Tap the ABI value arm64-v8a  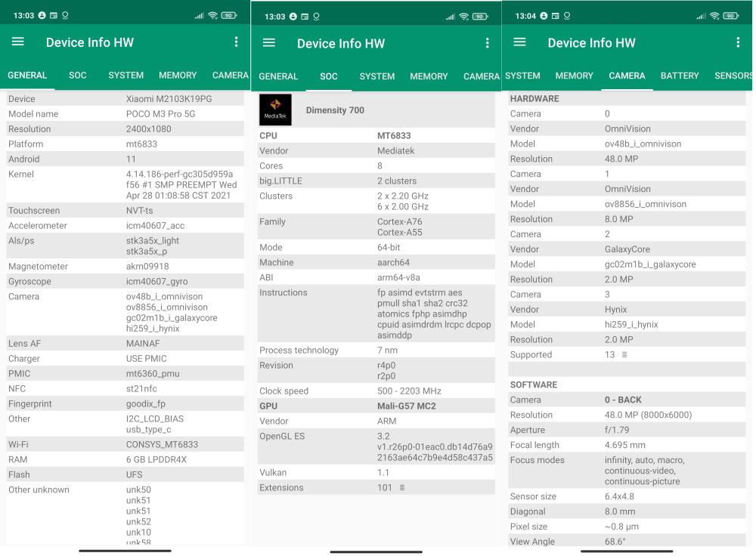398,277
